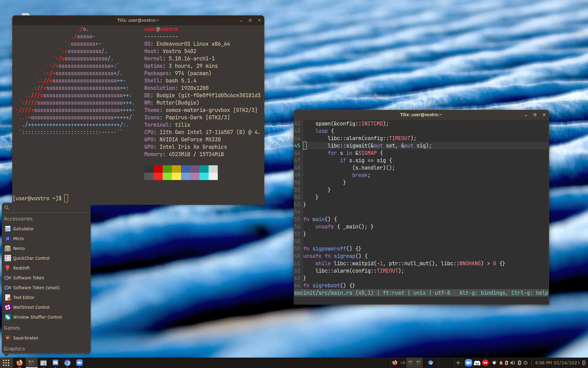Open the notifications bell indicator

(x=501, y=363)
